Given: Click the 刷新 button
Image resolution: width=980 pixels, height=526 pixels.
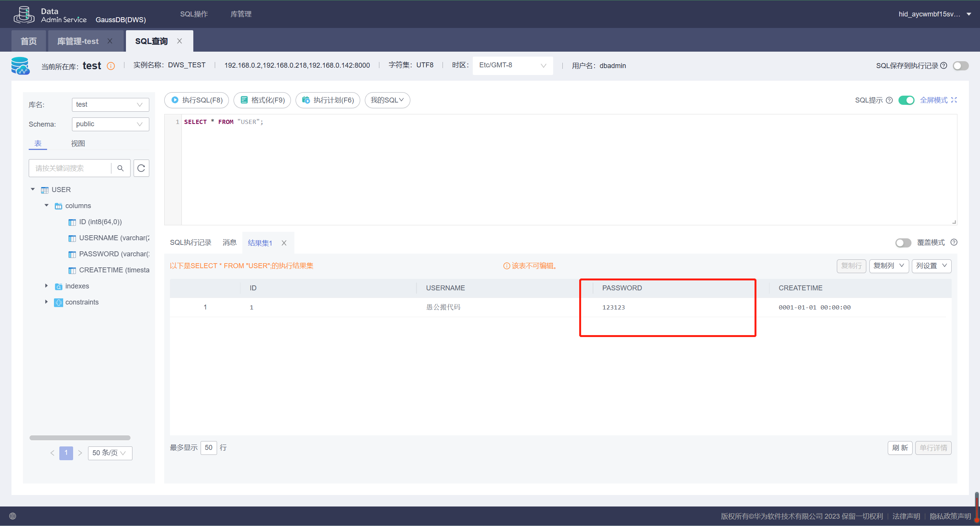Looking at the screenshot, I should click(900, 448).
